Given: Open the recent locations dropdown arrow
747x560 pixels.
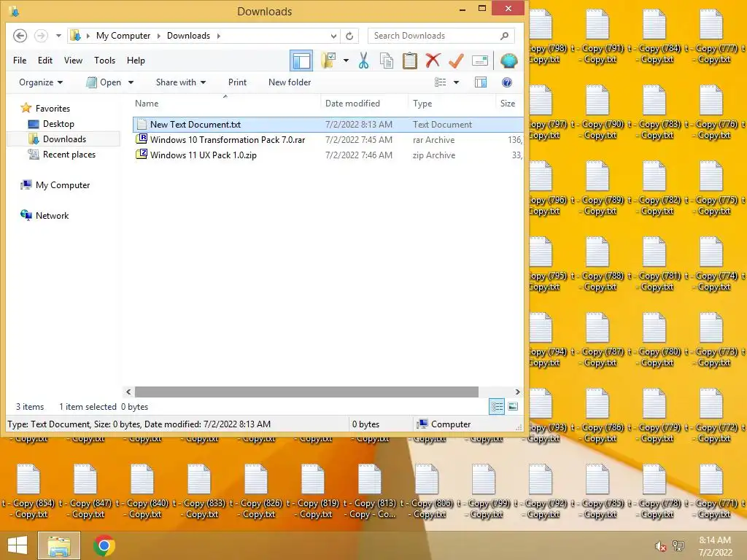Looking at the screenshot, I should 58,36.
